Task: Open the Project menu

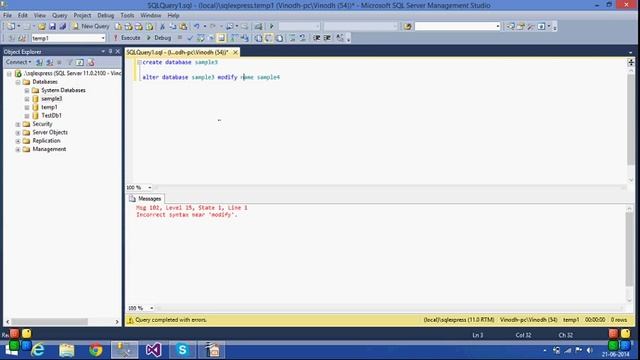Action: click(82, 16)
